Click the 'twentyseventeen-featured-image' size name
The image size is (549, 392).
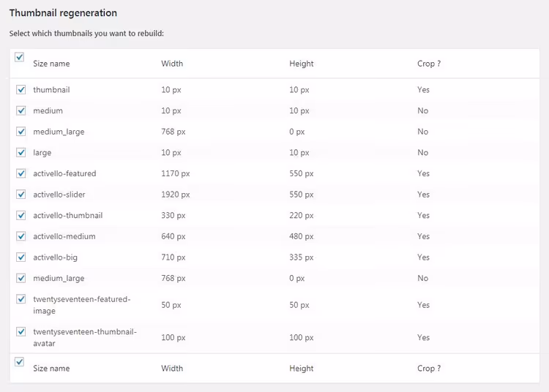(82, 305)
